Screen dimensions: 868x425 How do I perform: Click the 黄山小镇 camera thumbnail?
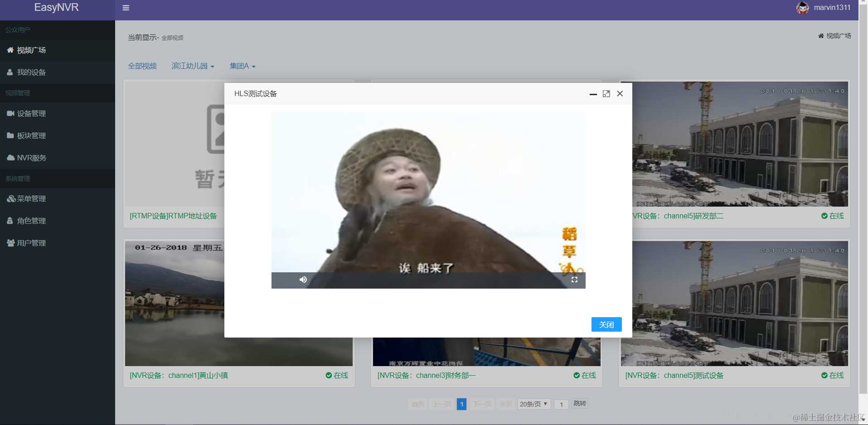[175, 304]
